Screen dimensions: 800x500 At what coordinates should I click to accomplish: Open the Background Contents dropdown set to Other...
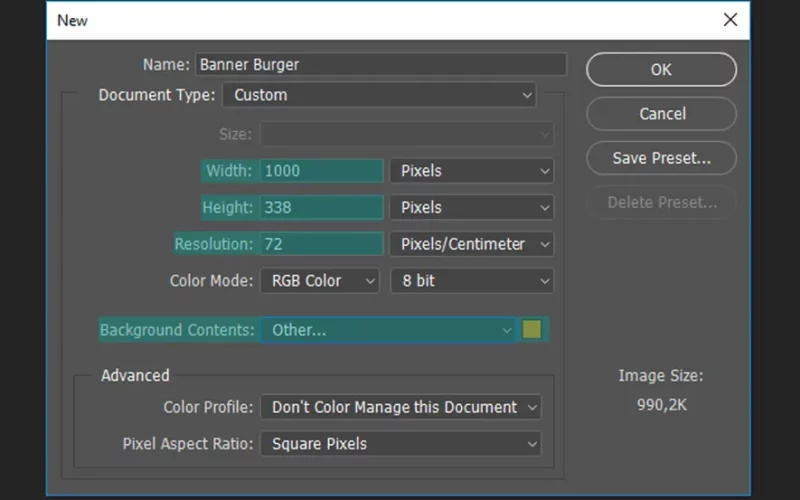389,330
